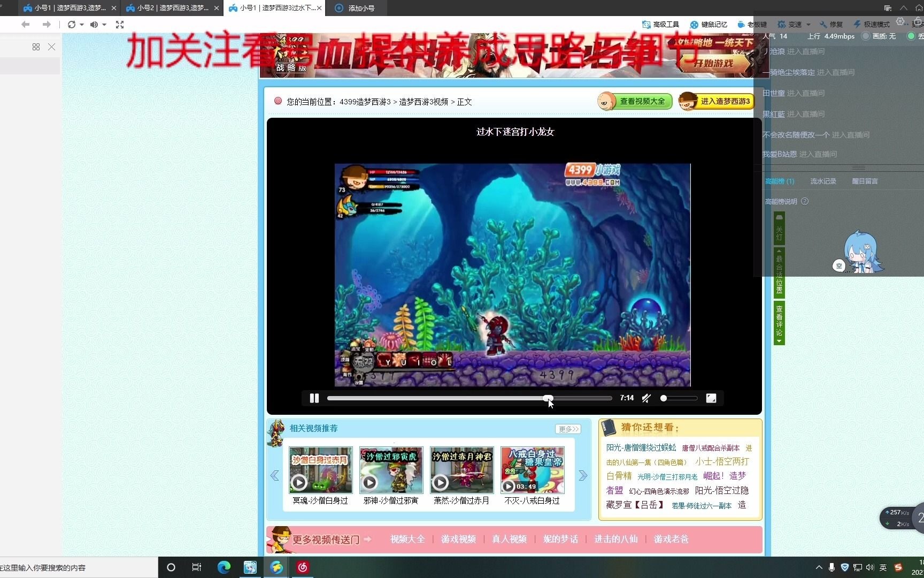Reload the page with refresh icon
Screen dimensions: 924x578
72,25
